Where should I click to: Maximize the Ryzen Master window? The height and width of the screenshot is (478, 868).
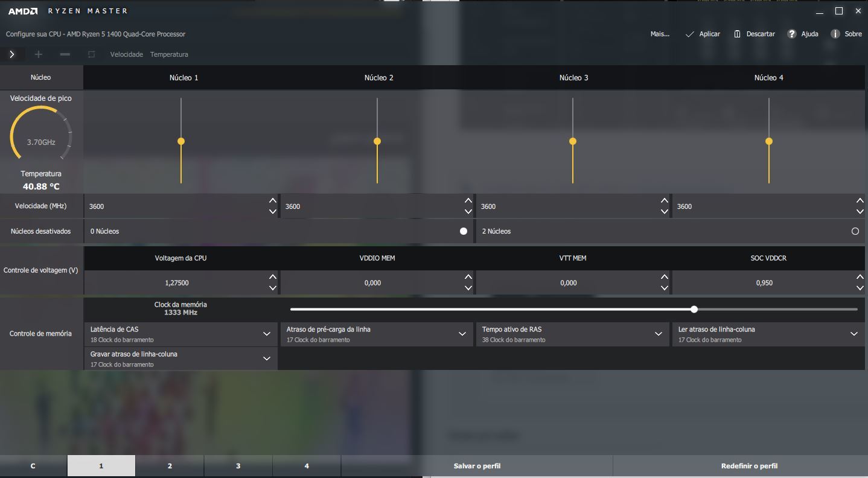coord(839,11)
